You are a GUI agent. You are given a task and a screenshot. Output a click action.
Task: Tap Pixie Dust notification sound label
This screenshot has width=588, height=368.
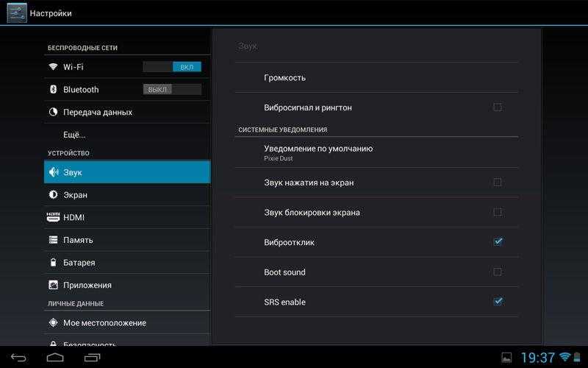point(279,158)
